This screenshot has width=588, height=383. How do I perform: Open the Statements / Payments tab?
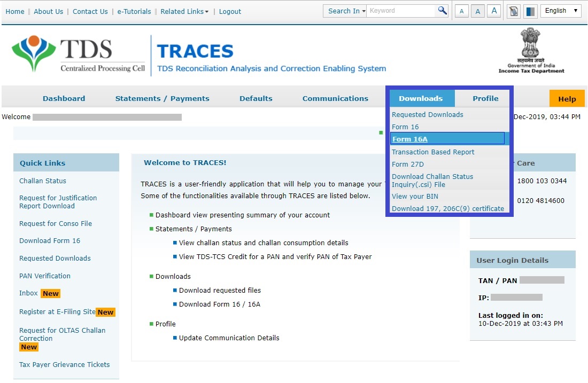[x=162, y=98]
